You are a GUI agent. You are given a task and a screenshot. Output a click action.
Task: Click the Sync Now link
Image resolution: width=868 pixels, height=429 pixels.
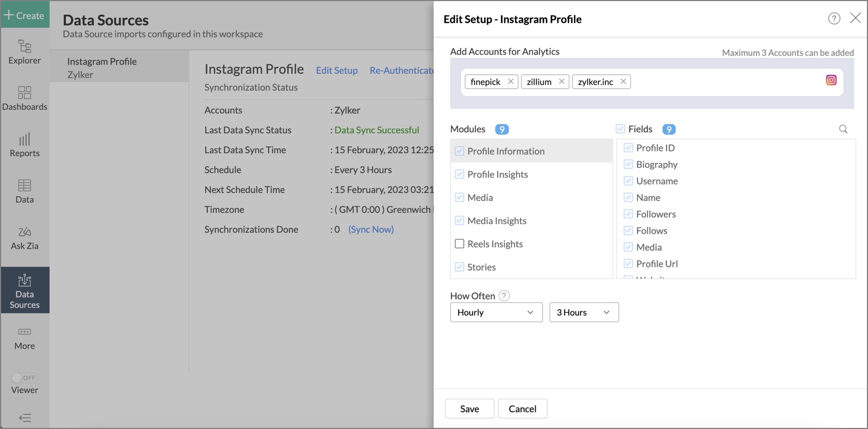click(x=371, y=229)
